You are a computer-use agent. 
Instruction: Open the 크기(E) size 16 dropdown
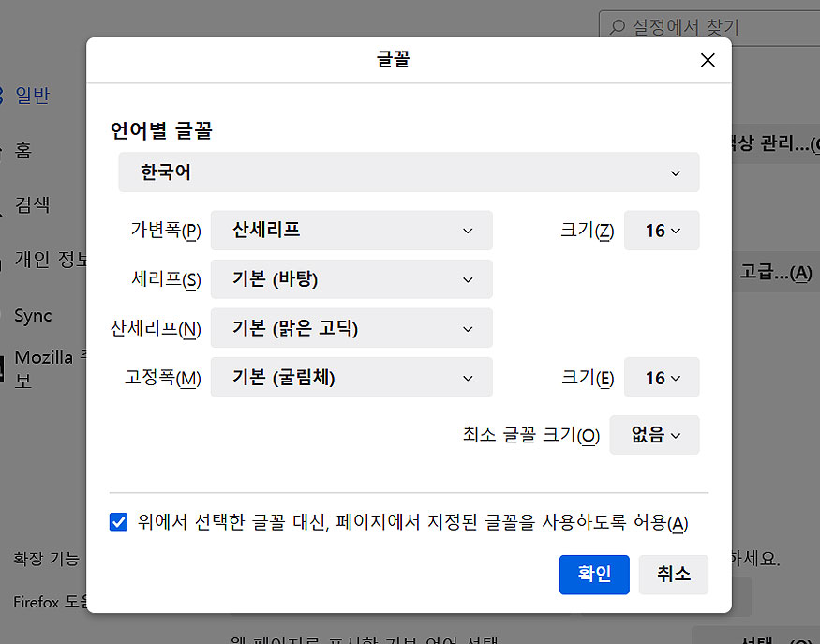(662, 378)
